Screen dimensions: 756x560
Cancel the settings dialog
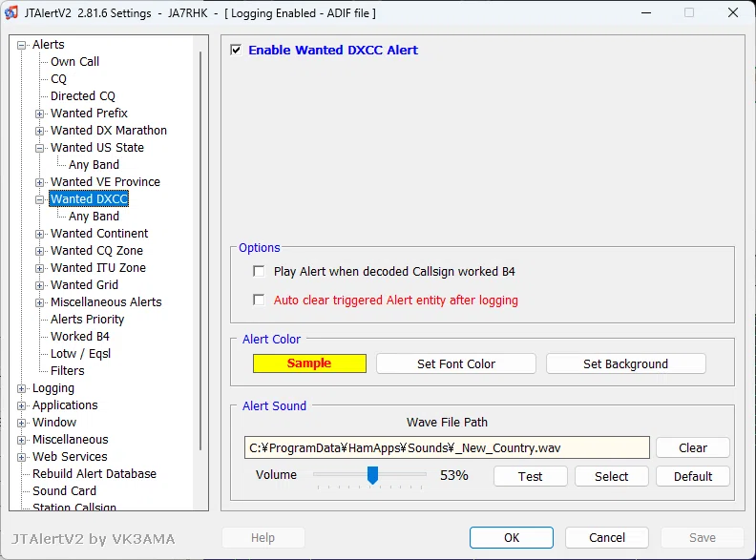pyautogui.click(x=607, y=537)
